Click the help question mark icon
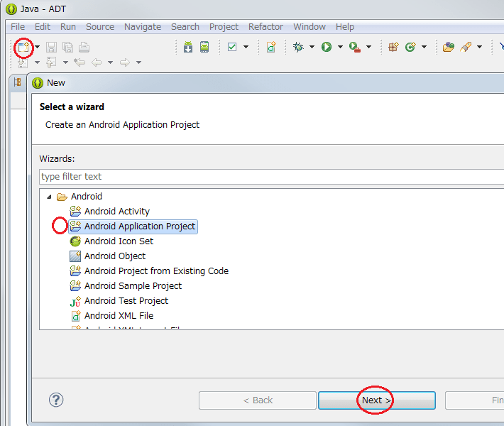The image size is (504, 426). pyautogui.click(x=56, y=400)
